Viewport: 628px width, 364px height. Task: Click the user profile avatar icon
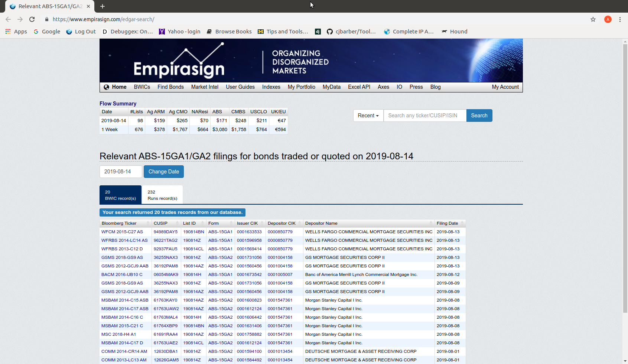click(x=608, y=19)
